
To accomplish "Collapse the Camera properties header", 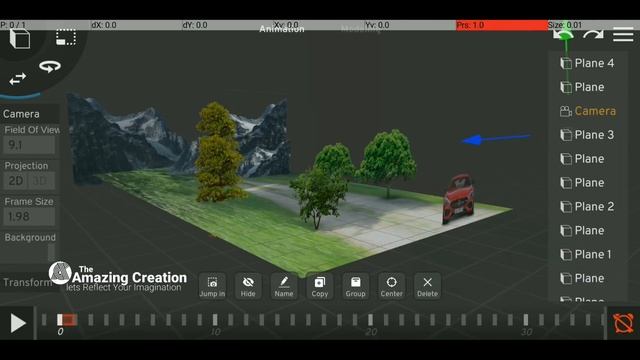I will tap(29, 114).
